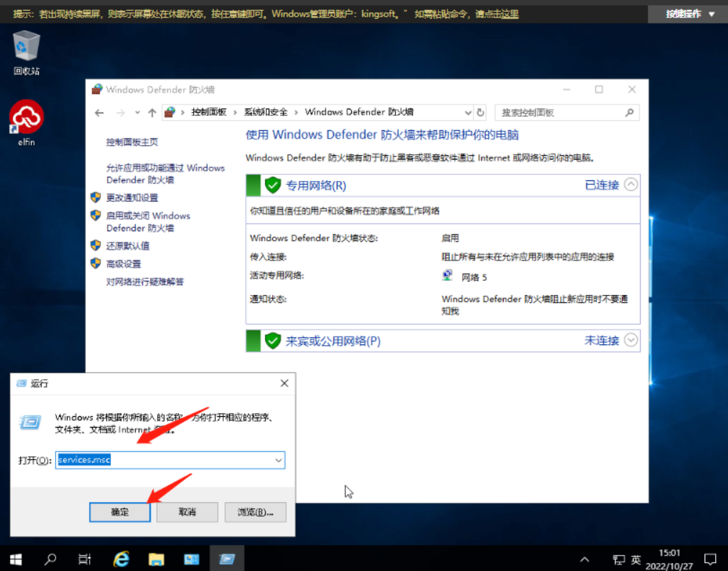The image size is (728, 571).
Task: Open 启用或关闭 Windows Defender 防火墙
Action: (x=147, y=222)
